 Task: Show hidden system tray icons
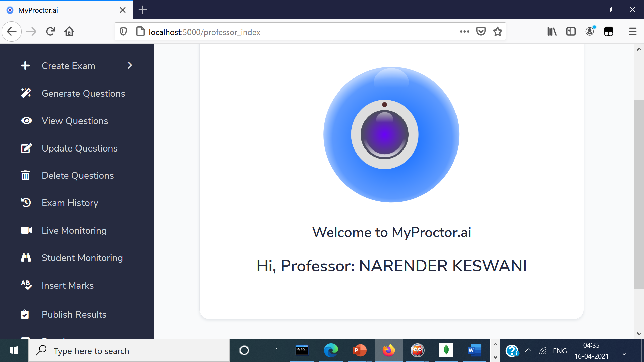528,351
